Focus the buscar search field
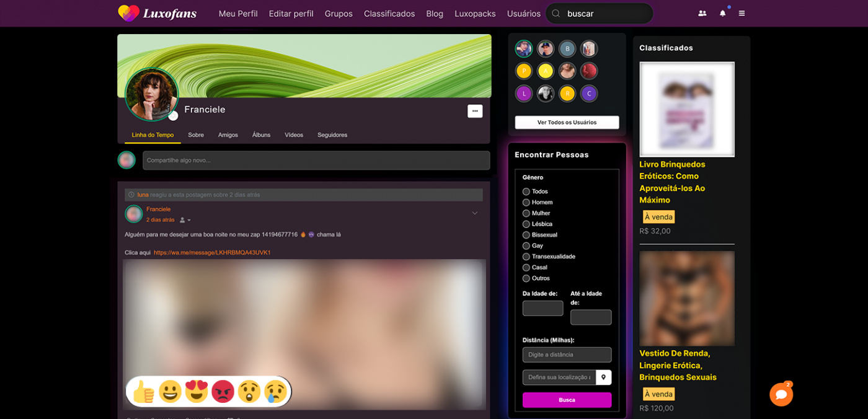The width and height of the screenshot is (868, 419). pyautogui.click(x=599, y=14)
